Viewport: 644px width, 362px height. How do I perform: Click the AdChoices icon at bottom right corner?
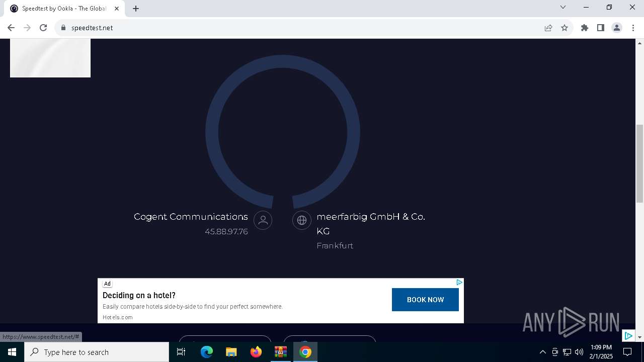point(628,335)
